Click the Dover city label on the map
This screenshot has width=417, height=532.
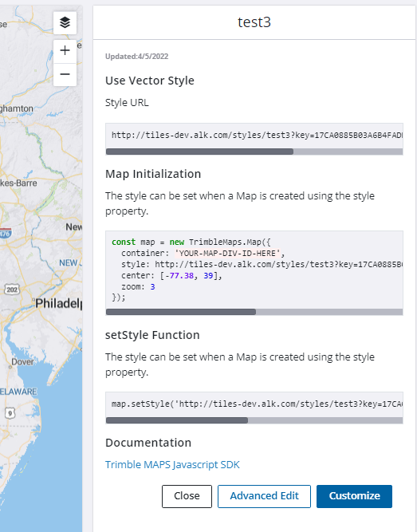tap(22, 361)
